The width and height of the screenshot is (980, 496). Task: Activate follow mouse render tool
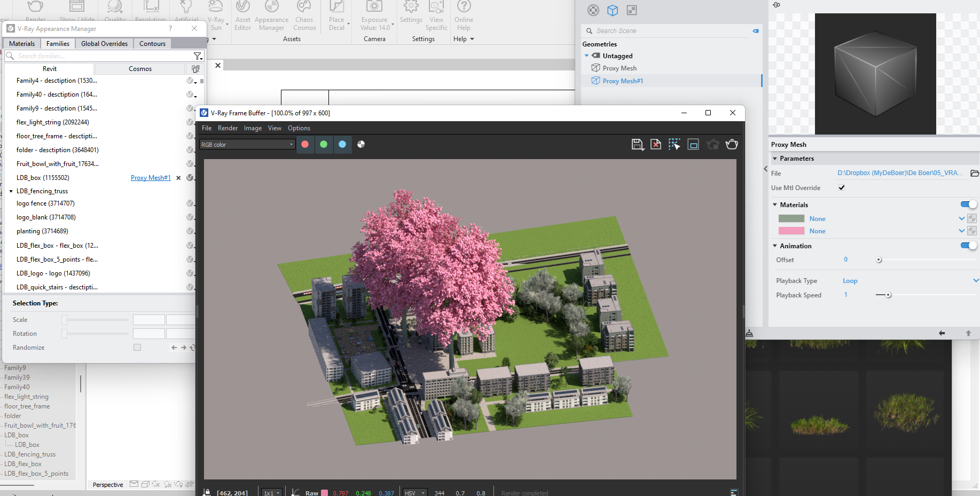pos(674,144)
